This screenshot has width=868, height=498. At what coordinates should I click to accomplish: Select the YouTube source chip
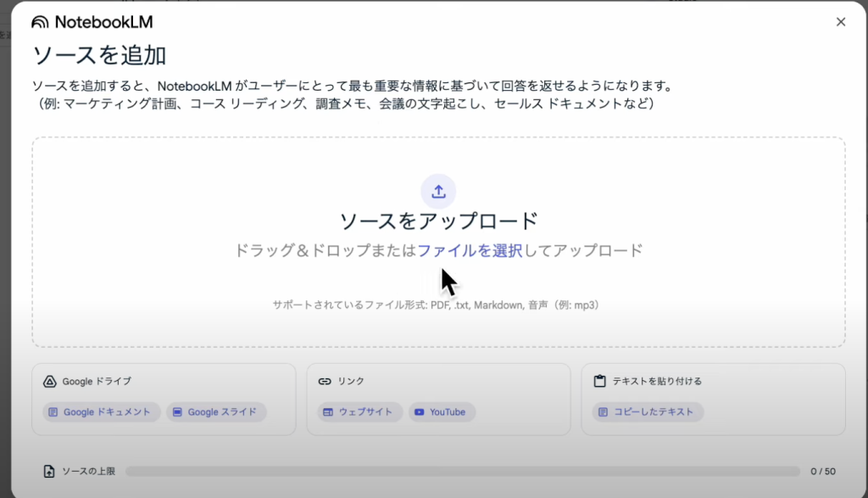pyautogui.click(x=442, y=412)
